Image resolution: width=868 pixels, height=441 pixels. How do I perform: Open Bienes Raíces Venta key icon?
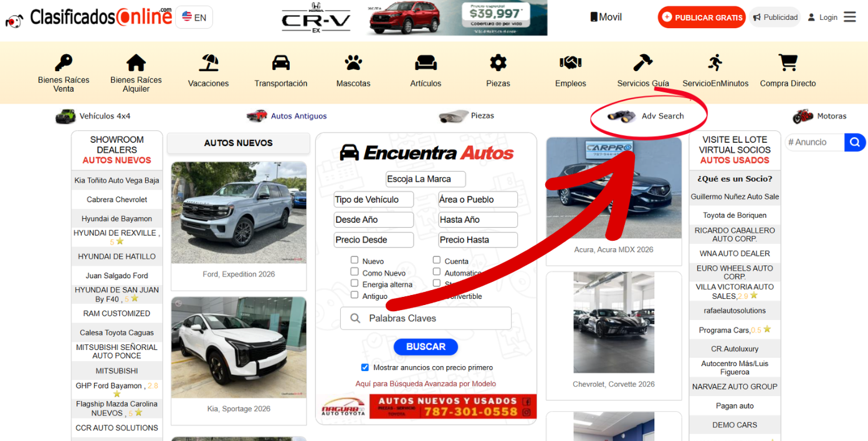pos(64,62)
